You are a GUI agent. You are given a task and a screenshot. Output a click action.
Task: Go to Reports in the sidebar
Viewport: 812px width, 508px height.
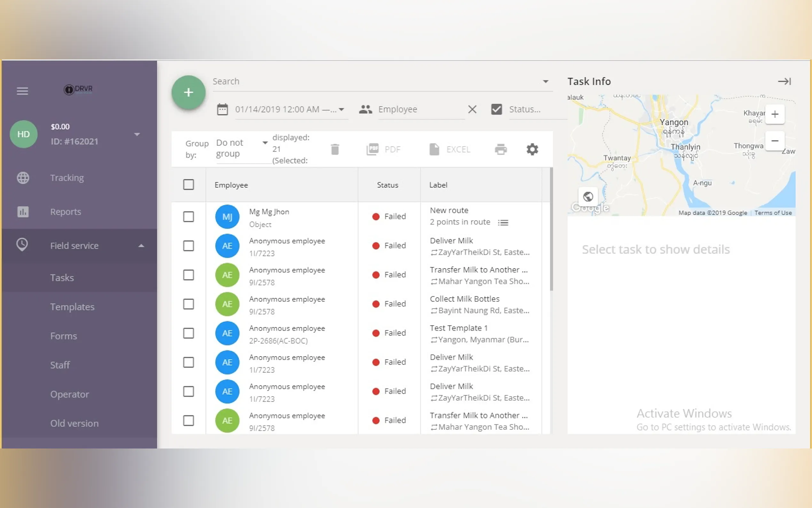[x=66, y=212]
